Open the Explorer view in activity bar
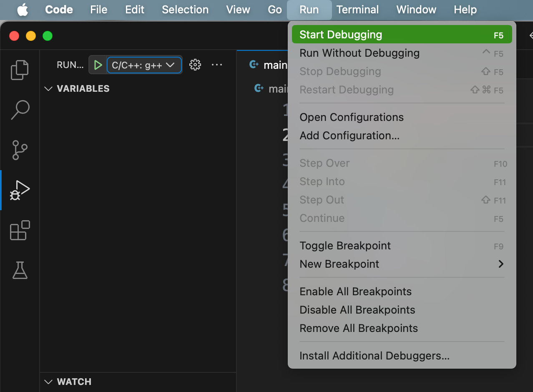The height and width of the screenshot is (392, 533). (20, 70)
